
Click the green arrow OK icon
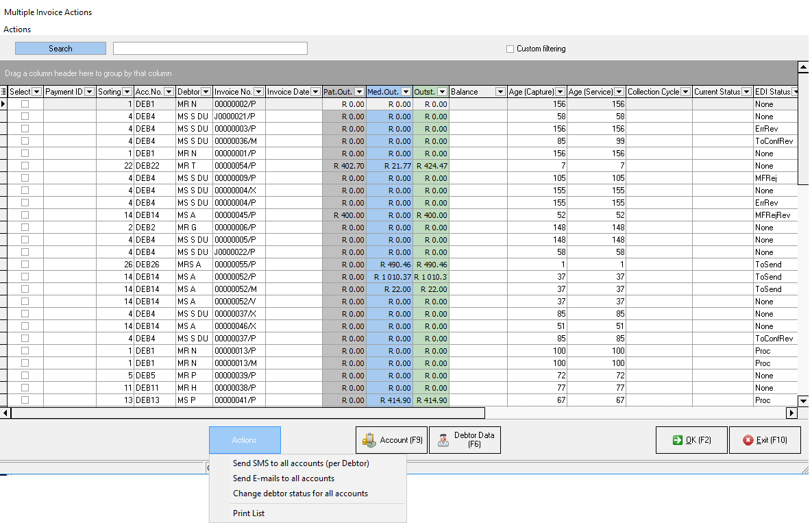(677, 440)
